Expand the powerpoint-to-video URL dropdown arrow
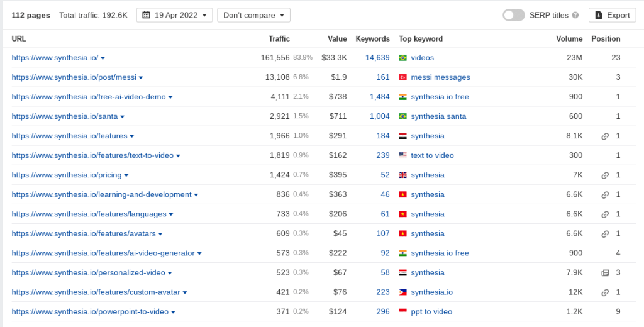644x327 pixels. [x=173, y=312]
